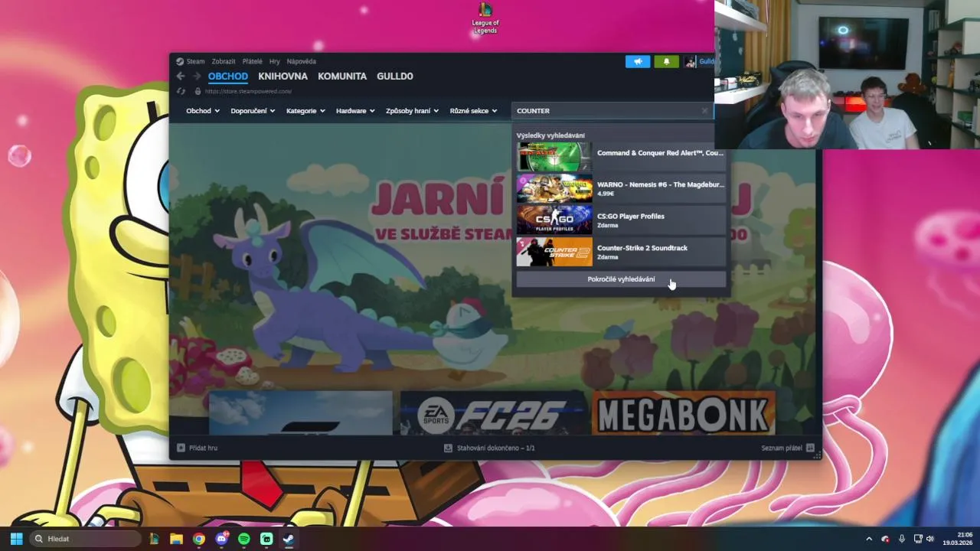980x551 pixels.
Task: Expand the Různé sekce dropdown
Action: 473,111
